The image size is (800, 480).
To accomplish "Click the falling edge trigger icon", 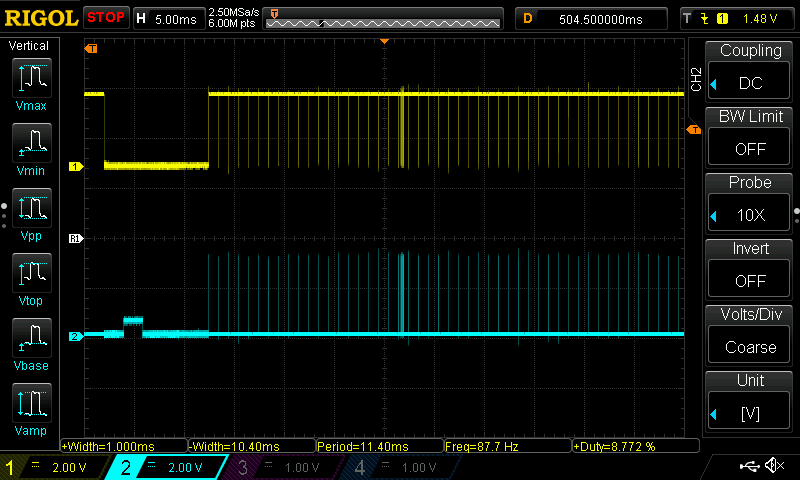I will click(705, 19).
